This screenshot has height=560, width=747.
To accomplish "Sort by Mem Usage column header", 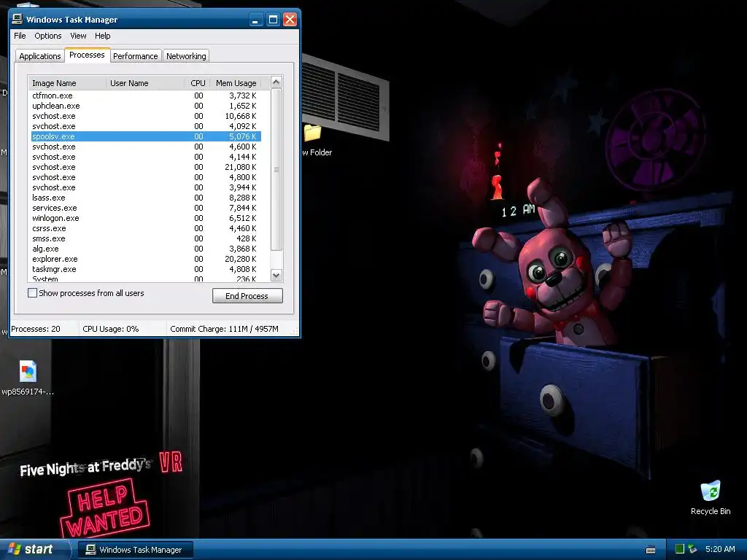I will [236, 83].
